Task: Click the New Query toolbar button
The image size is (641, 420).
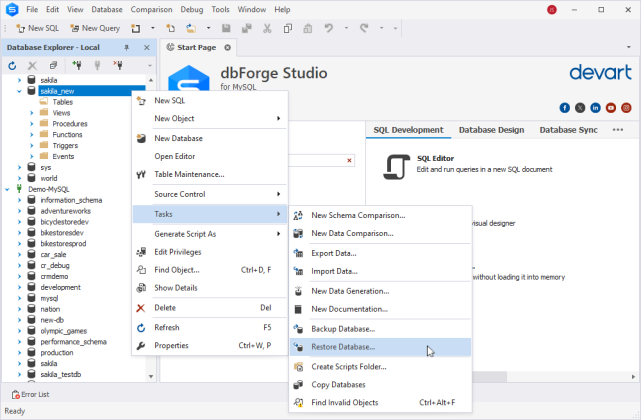Action: tap(93, 28)
